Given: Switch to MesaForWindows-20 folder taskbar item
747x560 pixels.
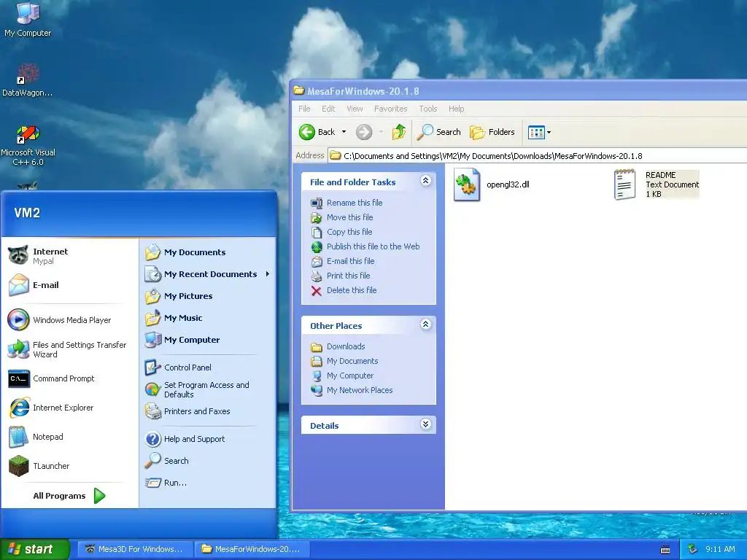Looking at the screenshot, I should (x=252, y=549).
